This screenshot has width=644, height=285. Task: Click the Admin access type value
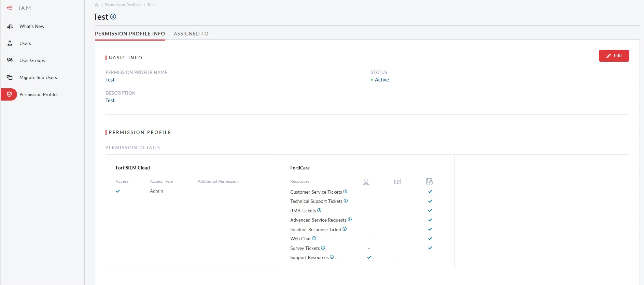(x=156, y=191)
